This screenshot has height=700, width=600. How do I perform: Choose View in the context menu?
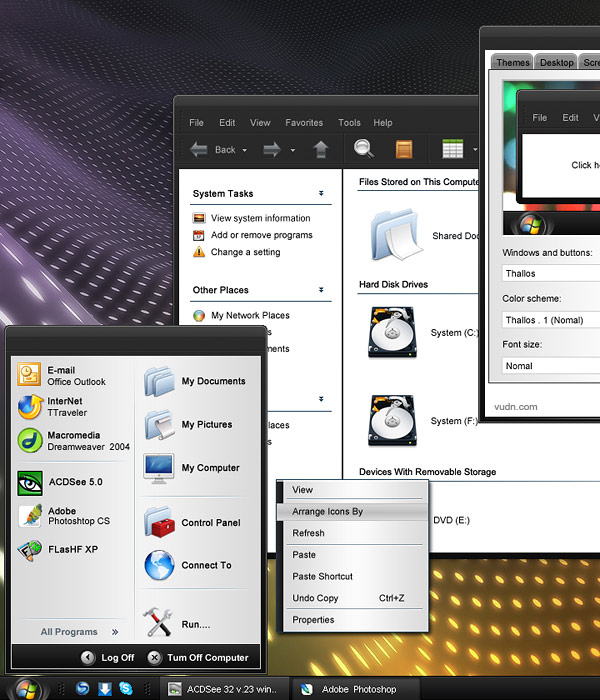[353, 490]
